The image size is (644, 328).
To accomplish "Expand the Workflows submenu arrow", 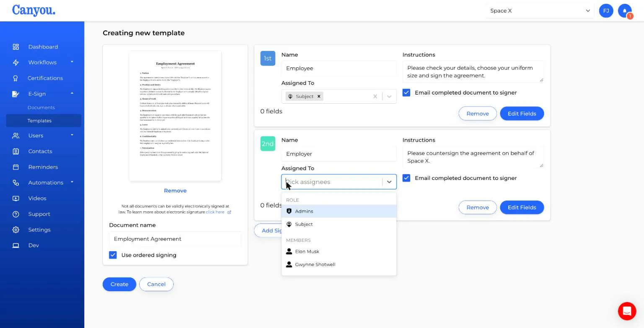I will click(x=72, y=62).
